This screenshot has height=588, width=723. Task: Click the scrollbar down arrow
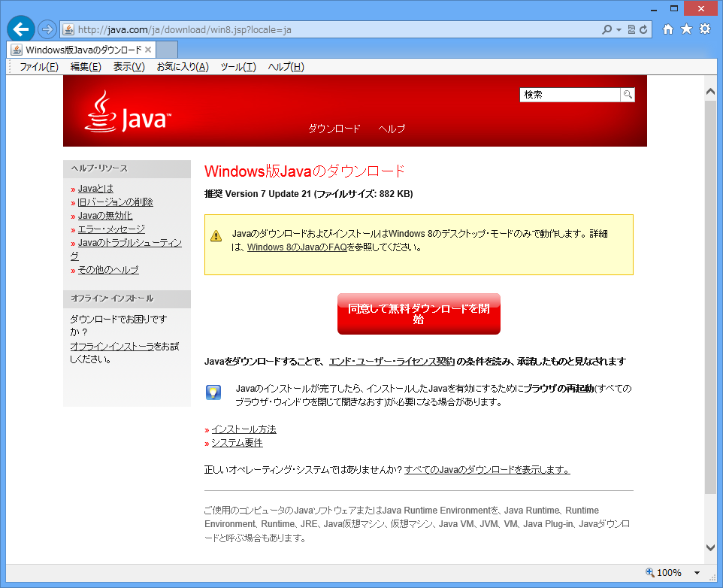710,547
